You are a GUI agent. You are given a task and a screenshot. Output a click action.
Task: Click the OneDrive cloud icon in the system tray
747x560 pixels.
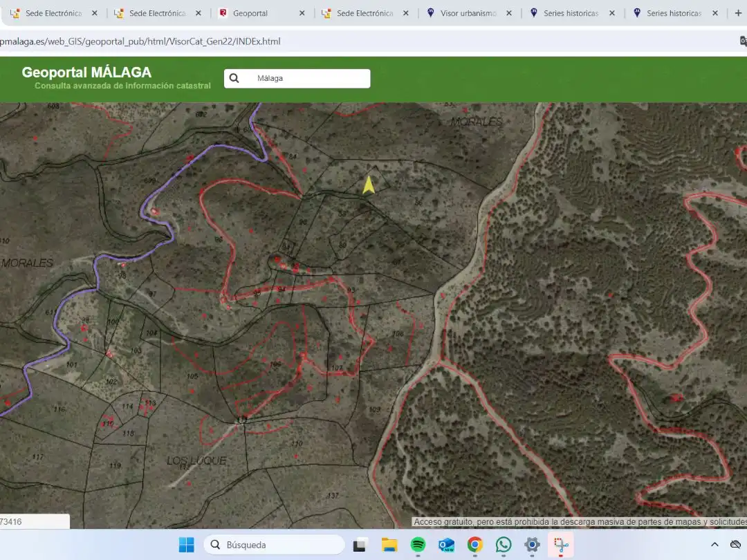tap(735, 544)
